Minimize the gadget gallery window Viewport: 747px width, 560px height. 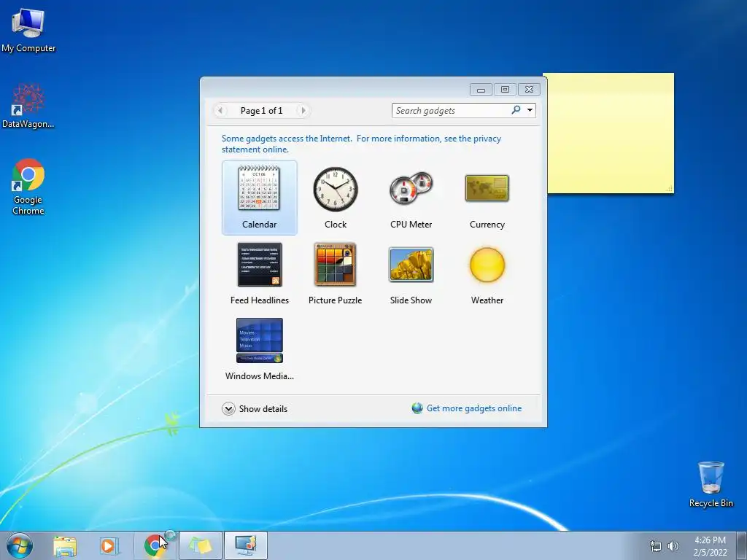481,90
